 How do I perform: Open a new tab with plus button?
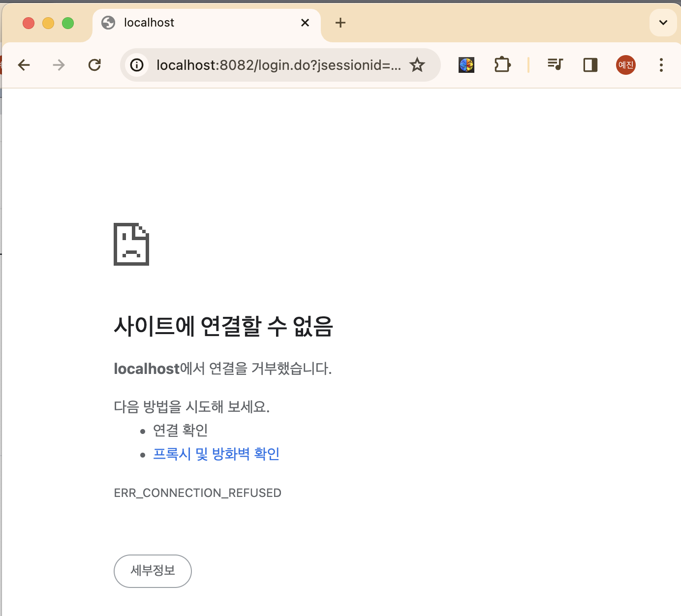[340, 23]
